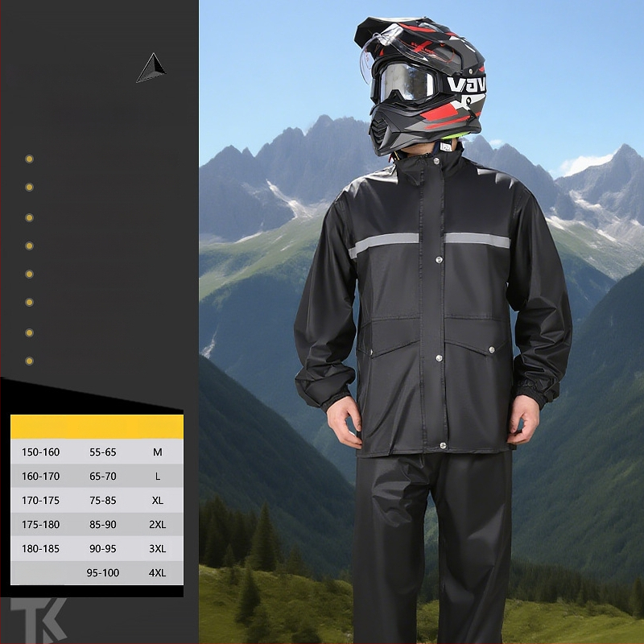Image resolution: width=644 pixels, height=644 pixels.
Task: Select the XL size cell
Action: [x=158, y=501]
